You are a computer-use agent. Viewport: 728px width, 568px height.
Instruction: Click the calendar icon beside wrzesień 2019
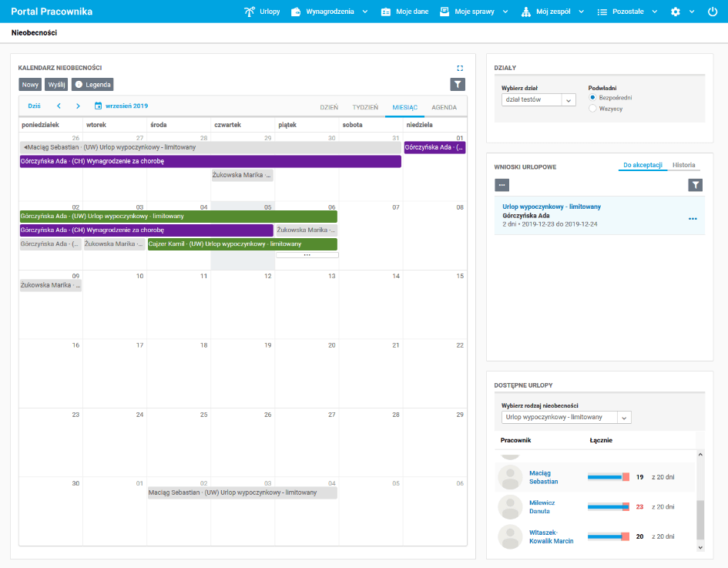click(x=98, y=106)
